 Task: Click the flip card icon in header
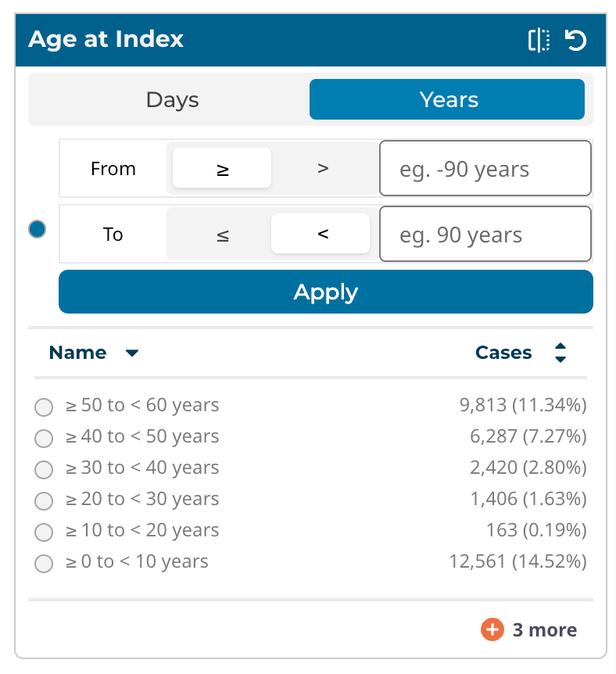pos(539,40)
